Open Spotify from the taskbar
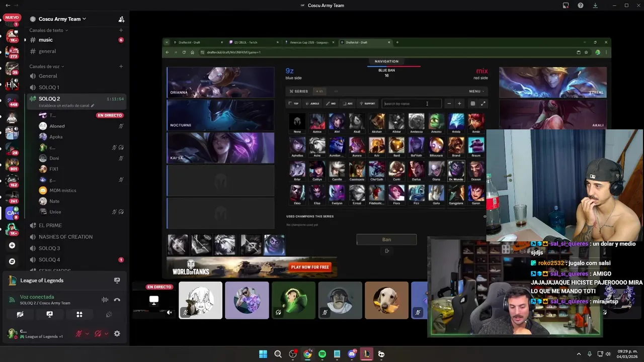The height and width of the screenshot is (362, 644). click(322, 354)
